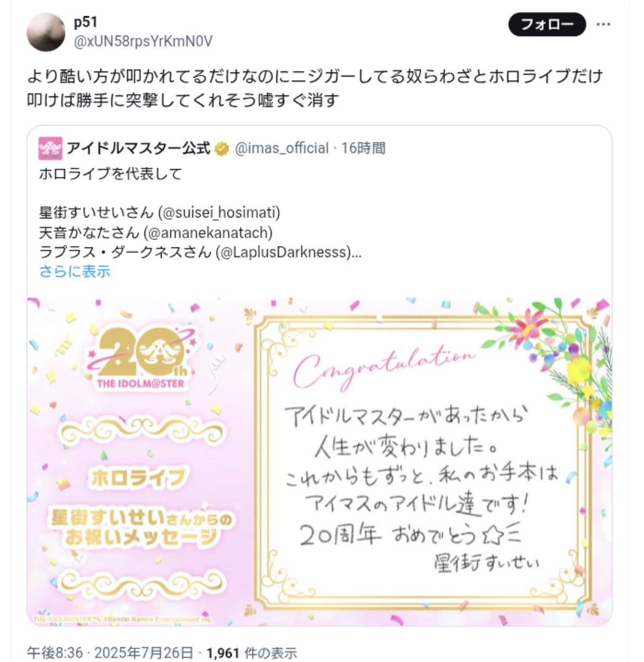The height and width of the screenshot is (662, 644).
Task: Click the フォロー follow button
Action: point(547,25)
